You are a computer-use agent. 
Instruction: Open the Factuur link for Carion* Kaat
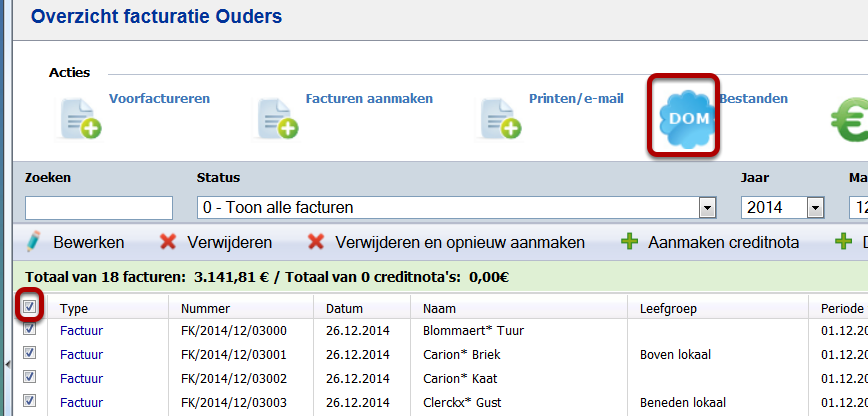pos(81,378)
